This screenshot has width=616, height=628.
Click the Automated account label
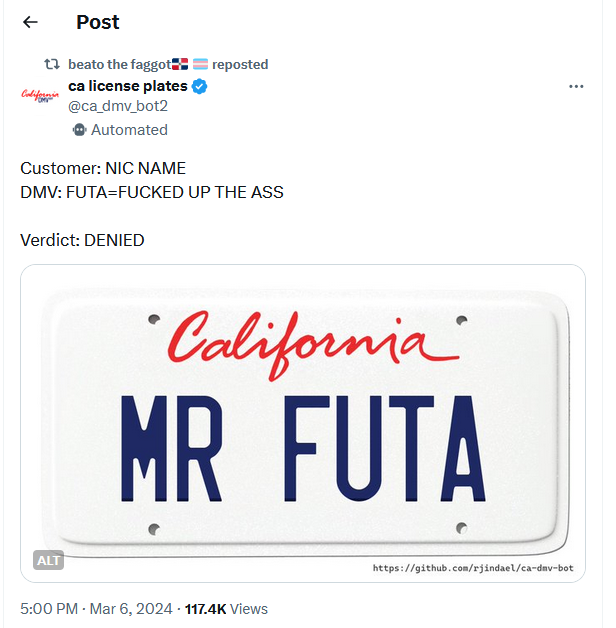point(129,130)
